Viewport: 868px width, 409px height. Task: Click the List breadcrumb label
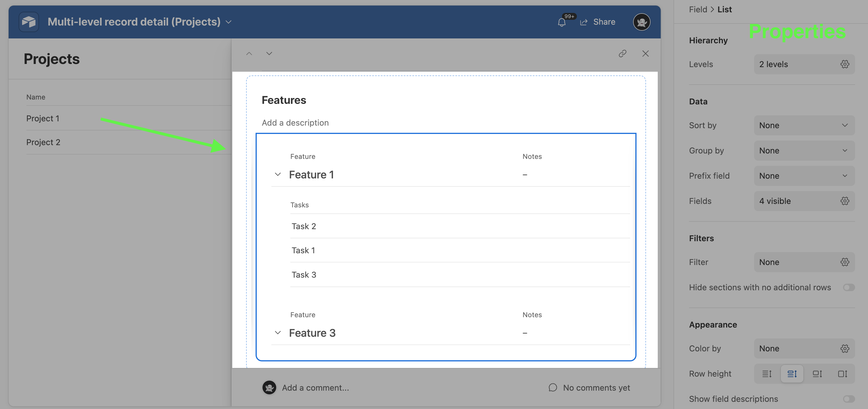coord(725,9)
